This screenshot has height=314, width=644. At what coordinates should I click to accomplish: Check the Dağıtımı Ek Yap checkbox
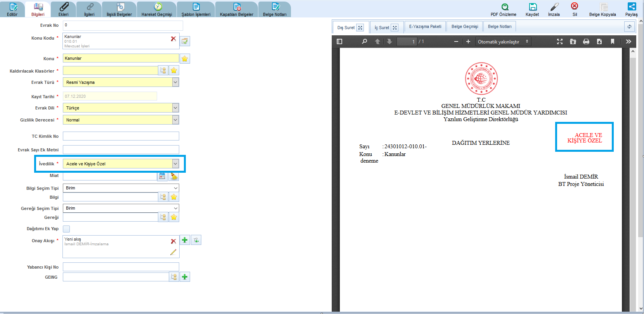coord(66,229)
